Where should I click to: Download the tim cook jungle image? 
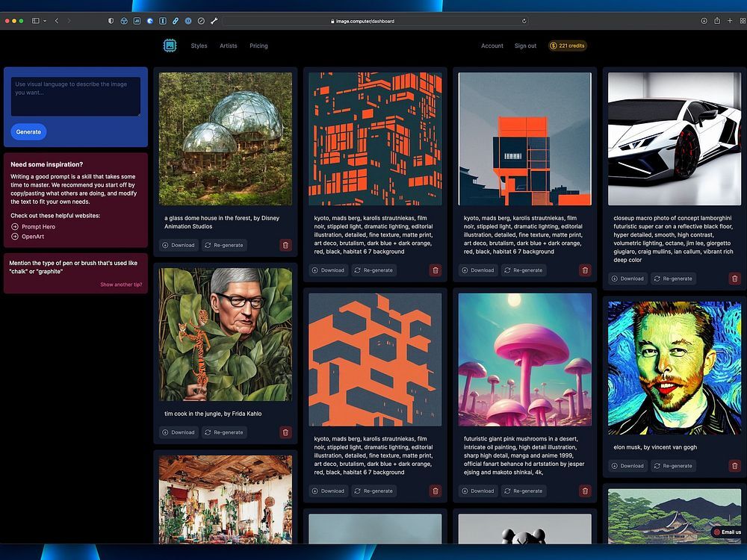pyautogui.click(x=179, y=432)
